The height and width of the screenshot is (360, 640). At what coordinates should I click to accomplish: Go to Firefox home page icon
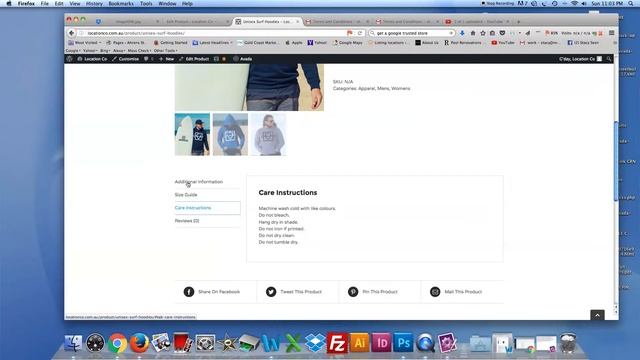pyautogui.click(x=473, y=33)
